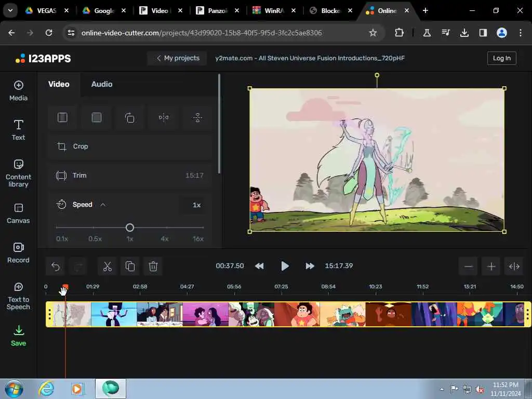Flip video horizontally

tap(164, 117)
